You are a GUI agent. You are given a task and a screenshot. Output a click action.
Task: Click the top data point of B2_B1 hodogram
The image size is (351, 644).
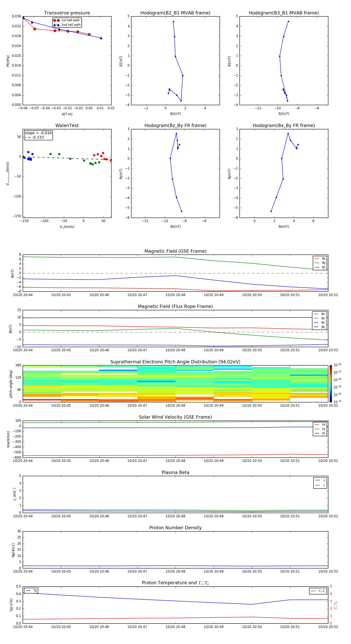(x=173, y=21)
